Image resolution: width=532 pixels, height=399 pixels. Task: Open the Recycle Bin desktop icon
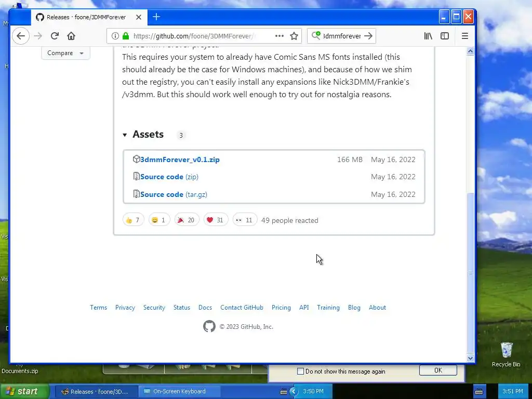[x=506, y=354]
